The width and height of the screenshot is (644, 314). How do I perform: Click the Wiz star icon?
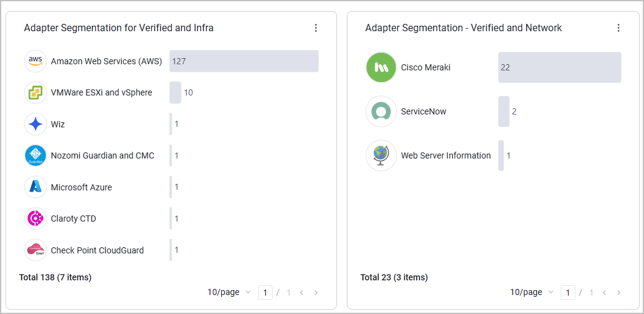tap(36, 124)
